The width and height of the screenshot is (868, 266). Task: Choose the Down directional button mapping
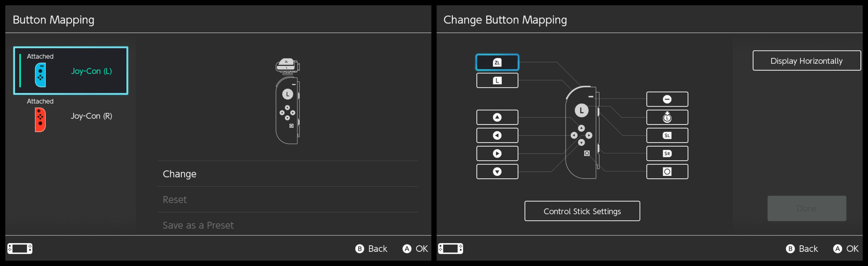pos(497,172)
